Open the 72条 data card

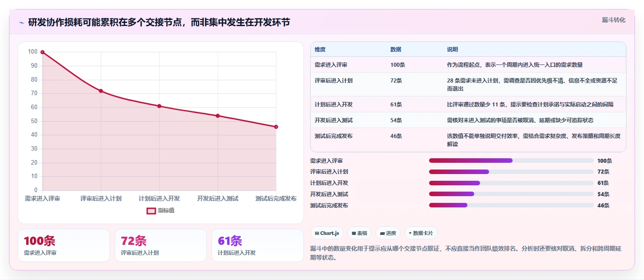click(161, 245)
